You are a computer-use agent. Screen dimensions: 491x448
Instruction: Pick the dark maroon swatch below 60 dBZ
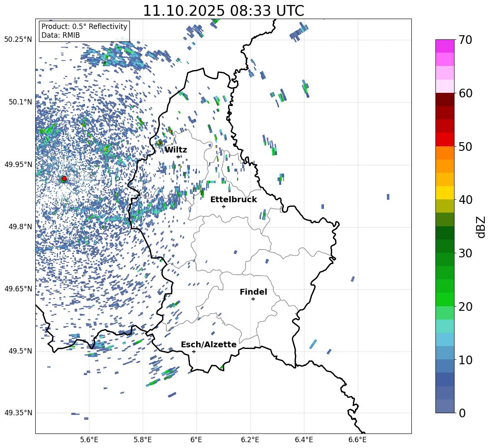coord(445,99)
